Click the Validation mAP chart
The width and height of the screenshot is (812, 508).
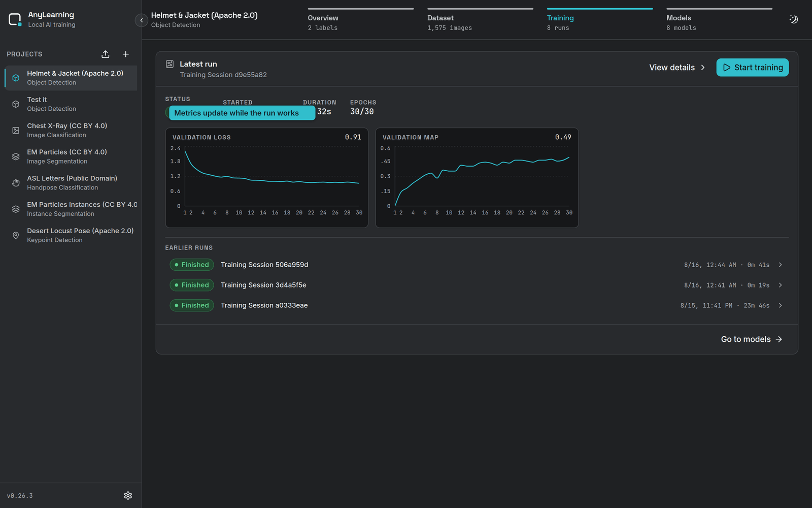tap(477, 178)
